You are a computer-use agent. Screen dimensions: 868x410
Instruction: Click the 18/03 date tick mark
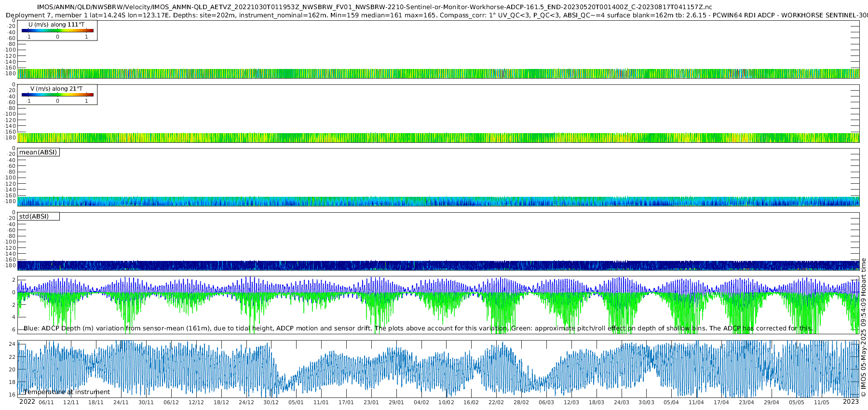(x=597, y=402)
